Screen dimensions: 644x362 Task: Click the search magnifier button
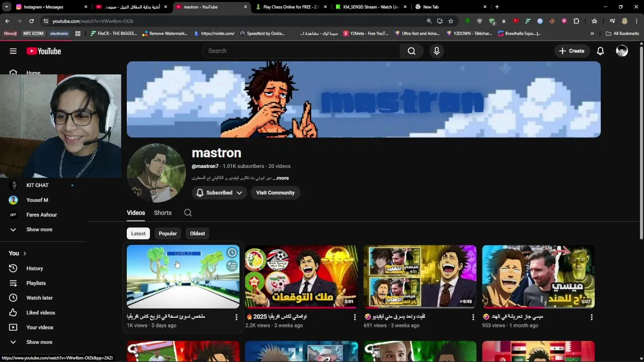coord(412,51)
